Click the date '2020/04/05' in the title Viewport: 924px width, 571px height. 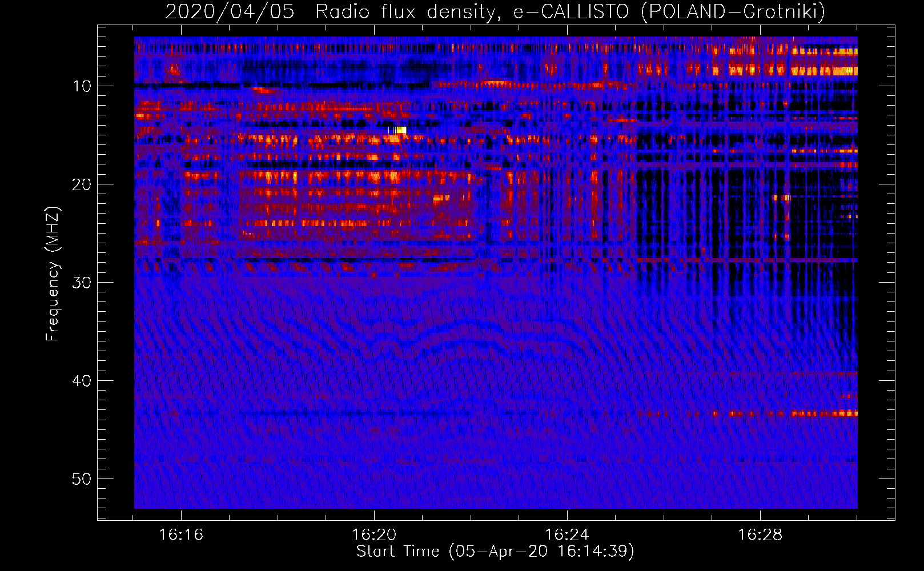tap(230, 11)
